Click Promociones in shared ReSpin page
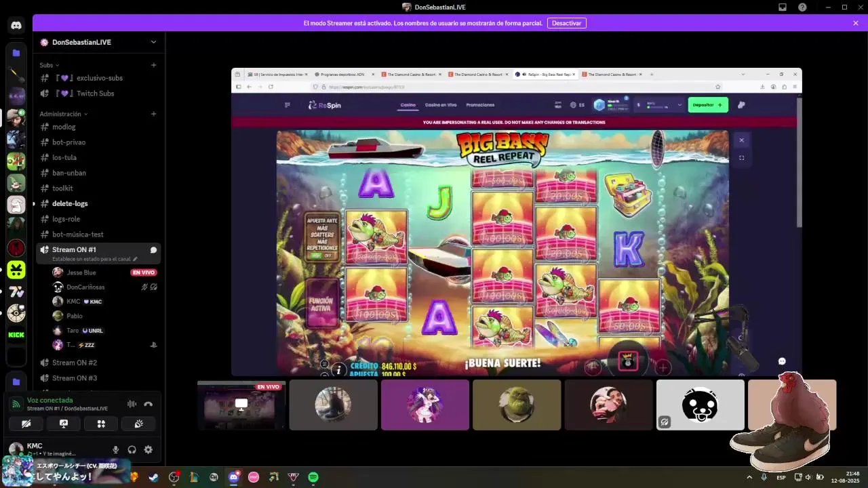868x488 pixels. click(x=480, y=105)
